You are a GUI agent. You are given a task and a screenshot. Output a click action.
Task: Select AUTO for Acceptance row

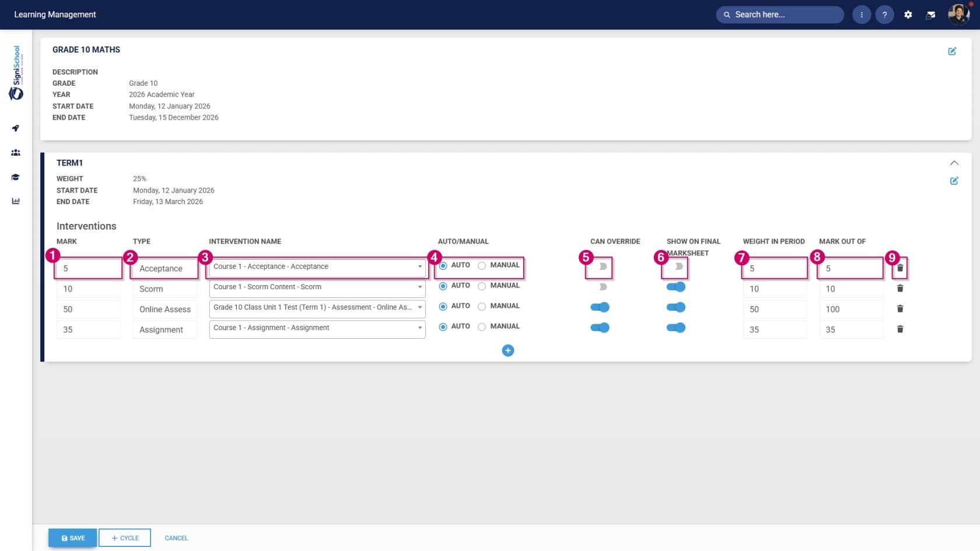coord(443,266)
